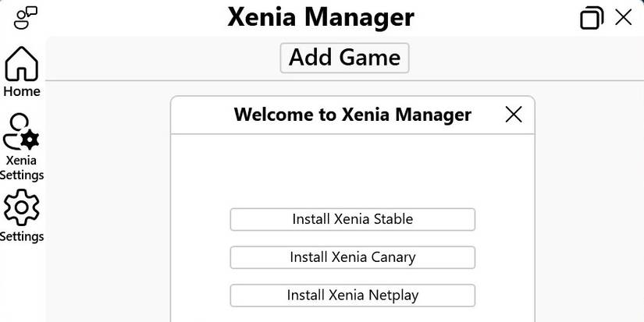Image resolution: width=644 pixels, height=322 pixels.
Task: Open the Home page via house icon
Action: 22,64
